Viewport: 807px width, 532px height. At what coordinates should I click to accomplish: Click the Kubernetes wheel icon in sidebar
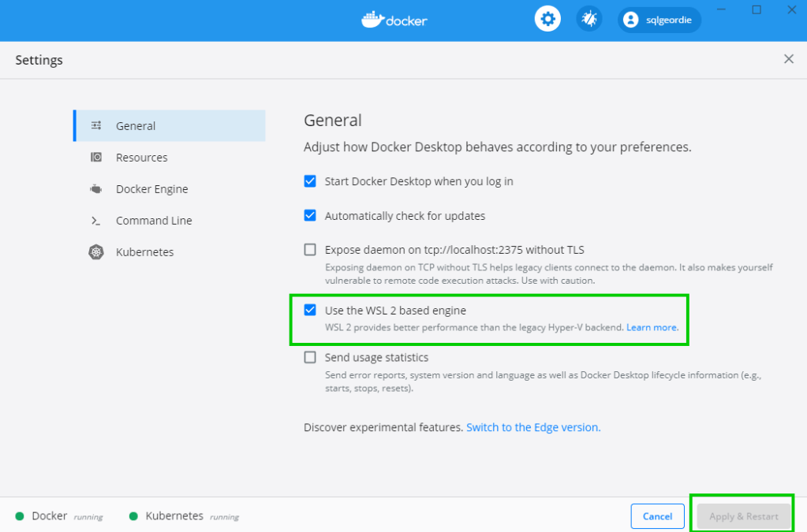click(96, 252)
